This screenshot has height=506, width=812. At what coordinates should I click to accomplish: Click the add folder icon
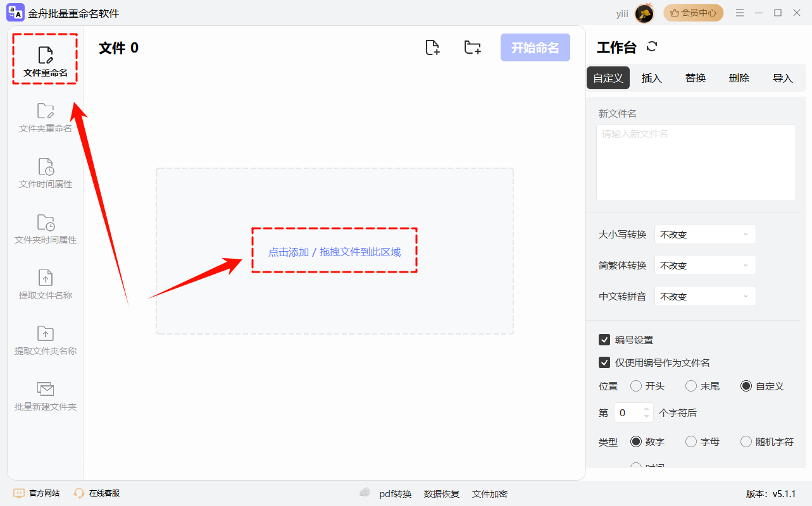pos(472,47)
